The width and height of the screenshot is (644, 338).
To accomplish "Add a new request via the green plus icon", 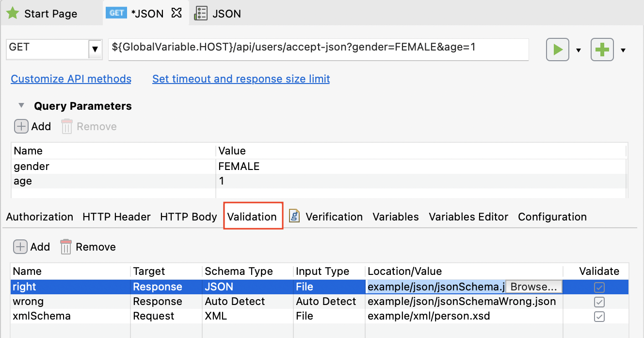I will click(602, 49).
